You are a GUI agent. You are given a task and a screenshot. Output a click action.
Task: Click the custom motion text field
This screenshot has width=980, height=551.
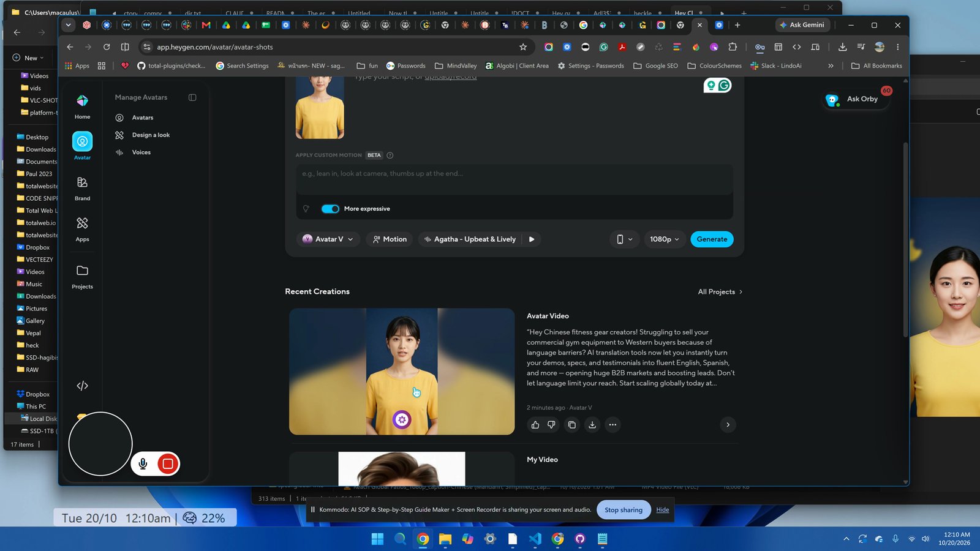point(514,179)
